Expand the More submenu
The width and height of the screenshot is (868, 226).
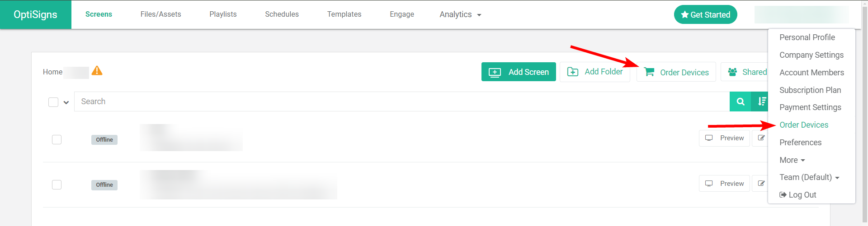coord(792,160)
